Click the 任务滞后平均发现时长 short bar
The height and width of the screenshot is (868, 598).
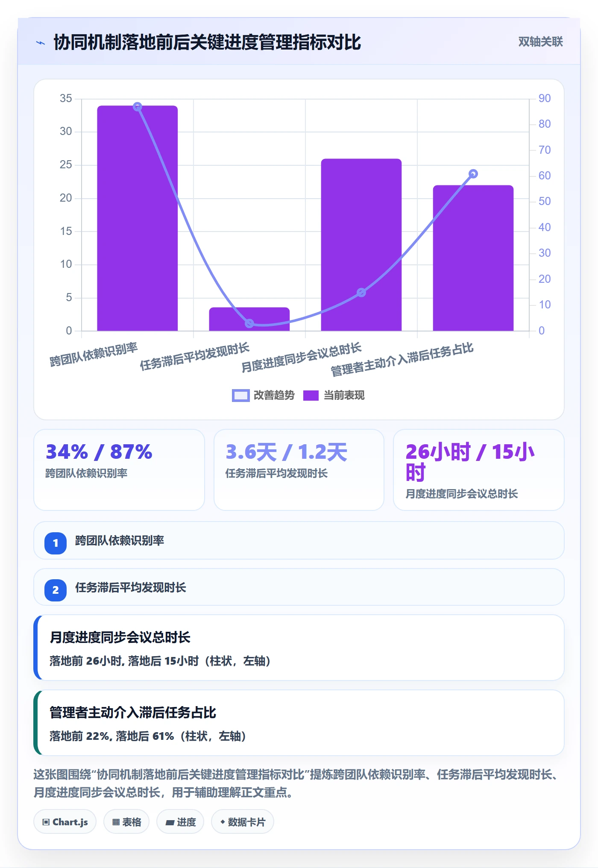click(249, 319)
